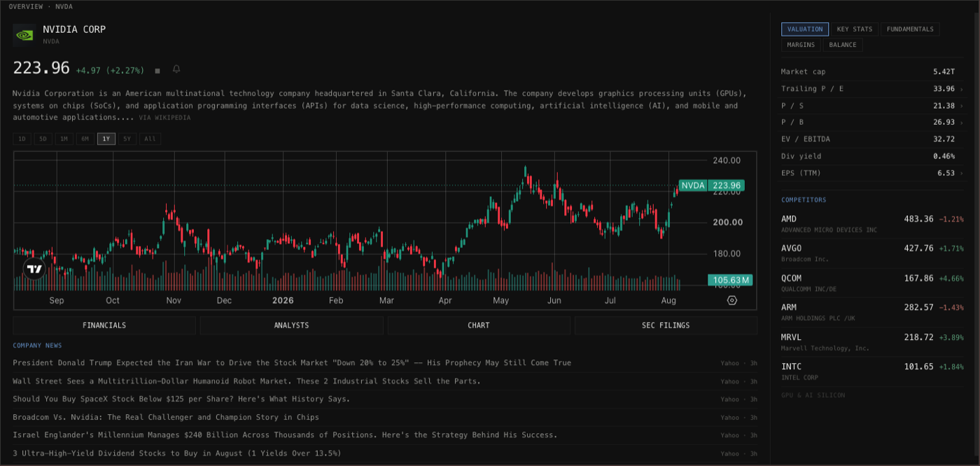Click the COMPETITORS heading
Image resolution: width=980 pixels, height=466 pixels.
tap(804, 200)
